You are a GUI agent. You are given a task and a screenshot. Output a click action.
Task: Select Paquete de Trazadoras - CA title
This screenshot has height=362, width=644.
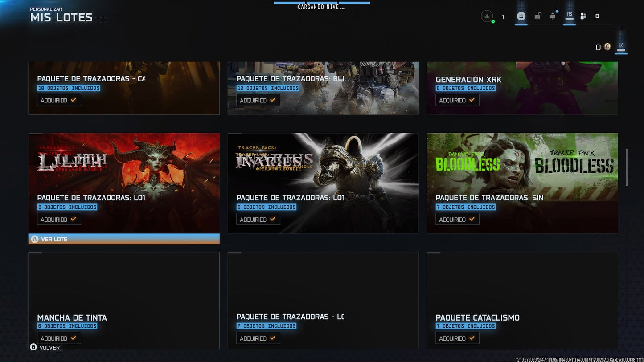pyautogui.click(x=91, y=79)
